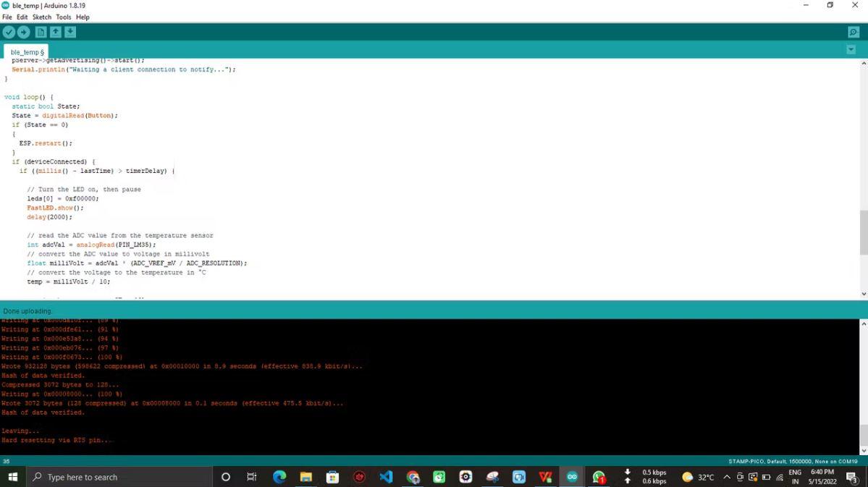
Task: Click the Wi-Fi network tray icon
Action: [780, 477]
